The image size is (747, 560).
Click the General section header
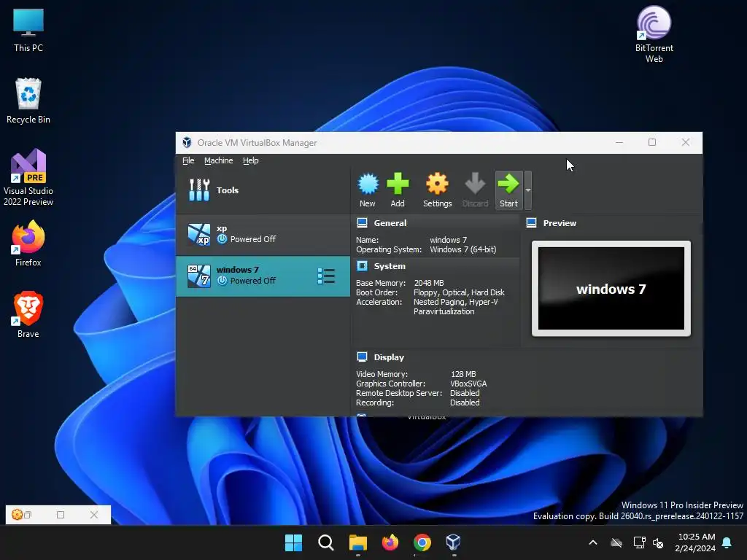click(390, 223)
